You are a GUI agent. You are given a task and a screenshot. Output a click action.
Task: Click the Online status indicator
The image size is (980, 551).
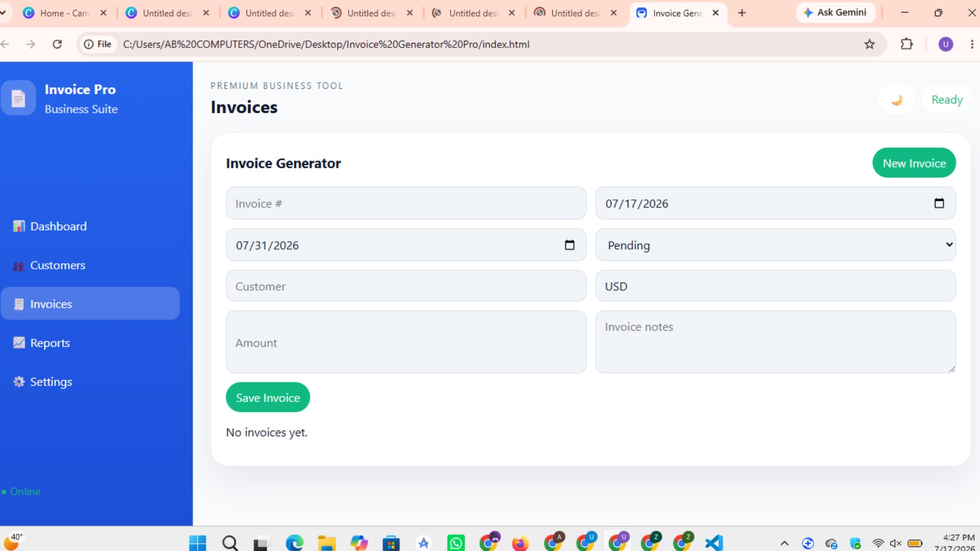[x=21, y=491]
